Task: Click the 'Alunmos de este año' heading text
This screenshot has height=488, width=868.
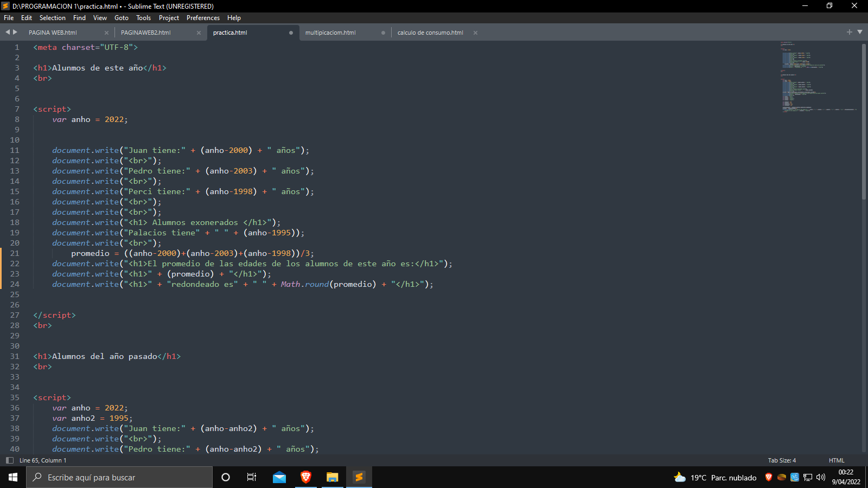Action: (98, 68)
